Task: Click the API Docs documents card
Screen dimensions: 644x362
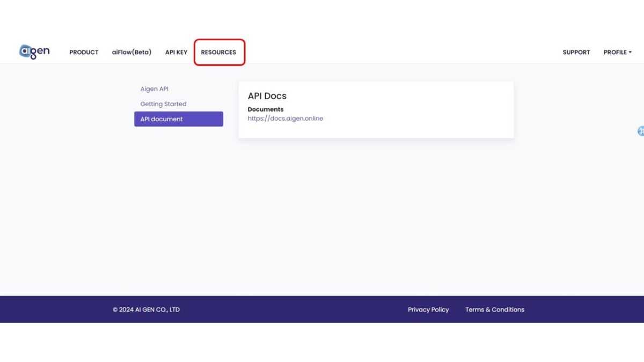Action: point(376,109)
